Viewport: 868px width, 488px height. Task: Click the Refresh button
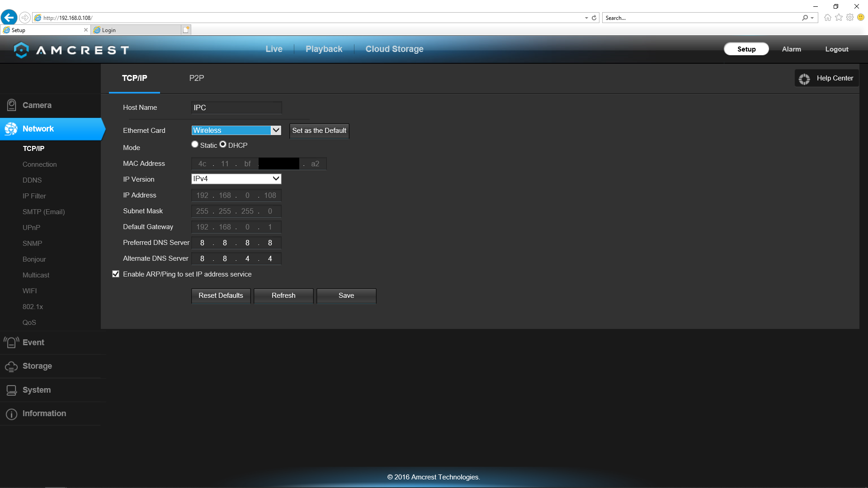click(x=283, y=296)
